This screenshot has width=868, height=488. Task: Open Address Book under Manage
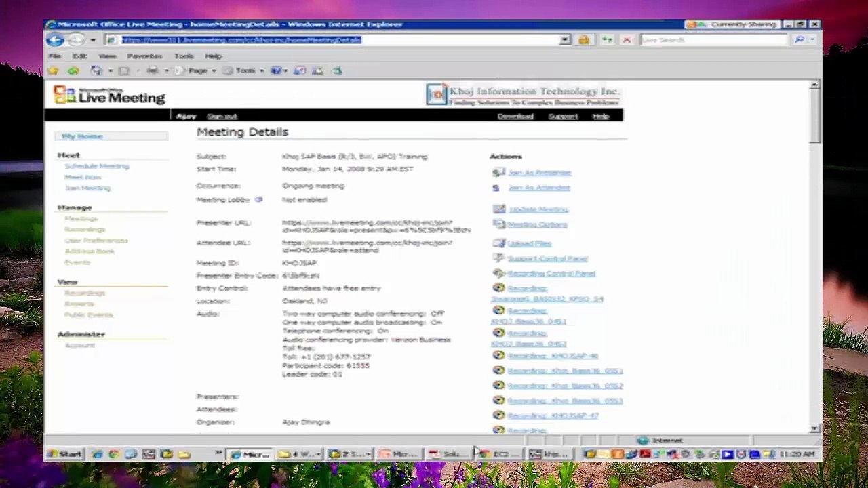click(x=90, y=251)
